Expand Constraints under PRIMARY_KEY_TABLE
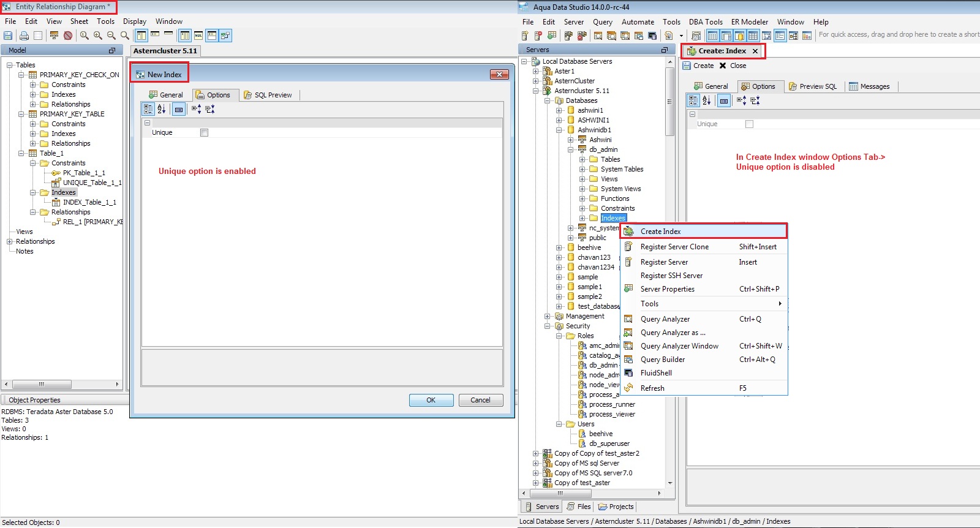 [33, 124]
